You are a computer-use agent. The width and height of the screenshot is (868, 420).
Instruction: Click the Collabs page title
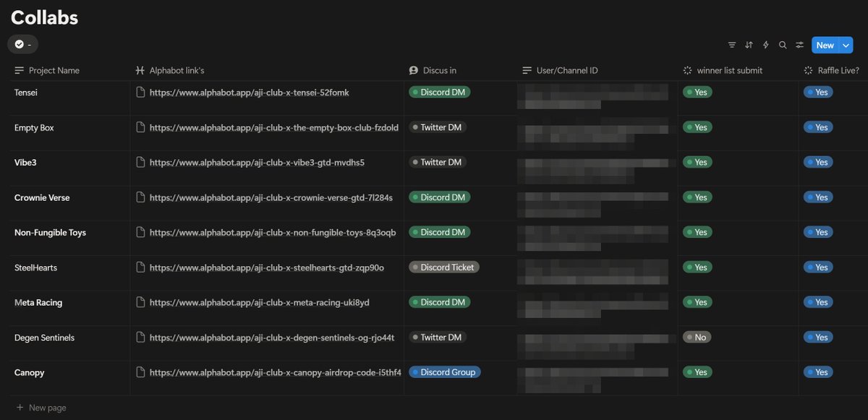click(44, 17)
